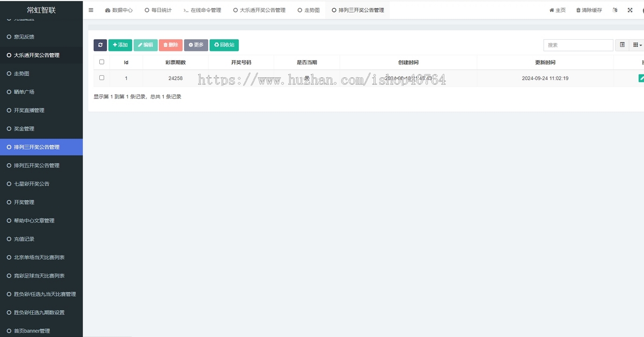This screenshot has height=337, width=644.
Task: Click the green edit icon in row 1
Action: point(641,78)
